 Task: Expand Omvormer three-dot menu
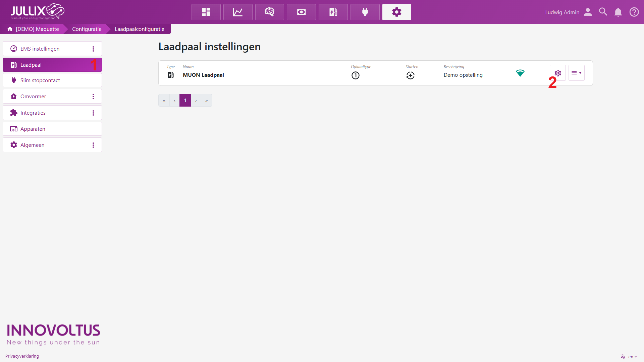pyautogui.click(x=93, y=97)
